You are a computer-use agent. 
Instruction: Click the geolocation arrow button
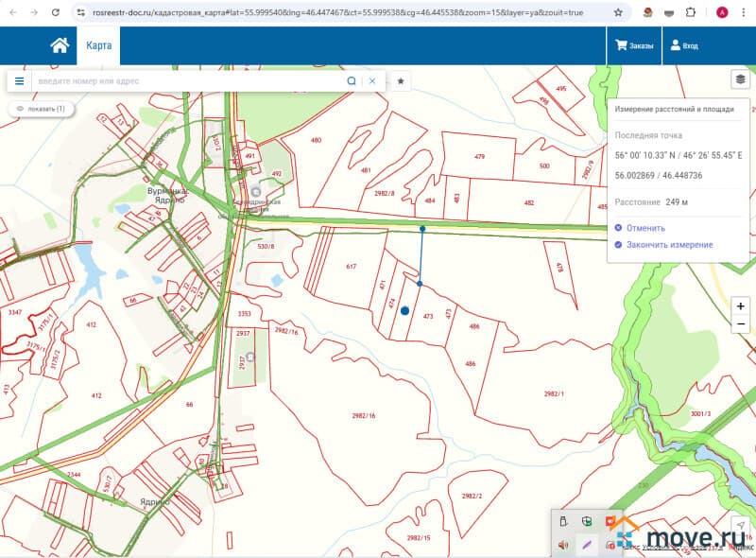(740, 526)
